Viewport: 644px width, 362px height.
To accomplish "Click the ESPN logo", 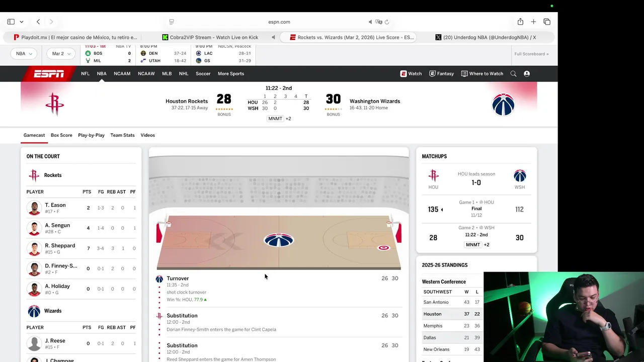I will coord(49,74).
